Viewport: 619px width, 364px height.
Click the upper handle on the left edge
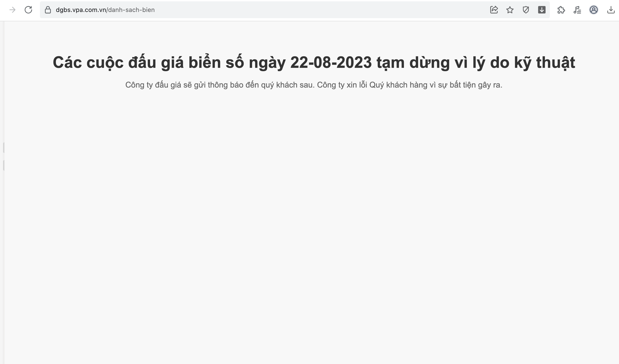coord(4,148)
